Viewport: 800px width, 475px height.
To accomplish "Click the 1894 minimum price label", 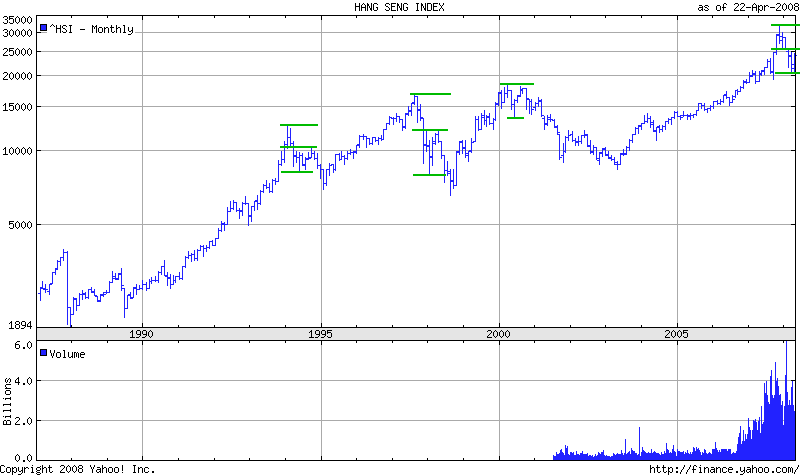I will 21,325.
